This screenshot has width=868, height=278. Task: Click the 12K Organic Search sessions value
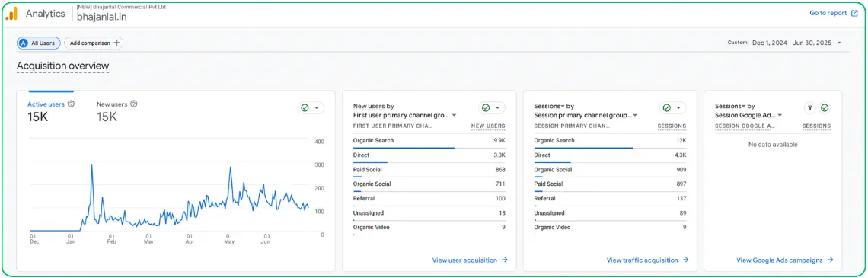point(681,141)
